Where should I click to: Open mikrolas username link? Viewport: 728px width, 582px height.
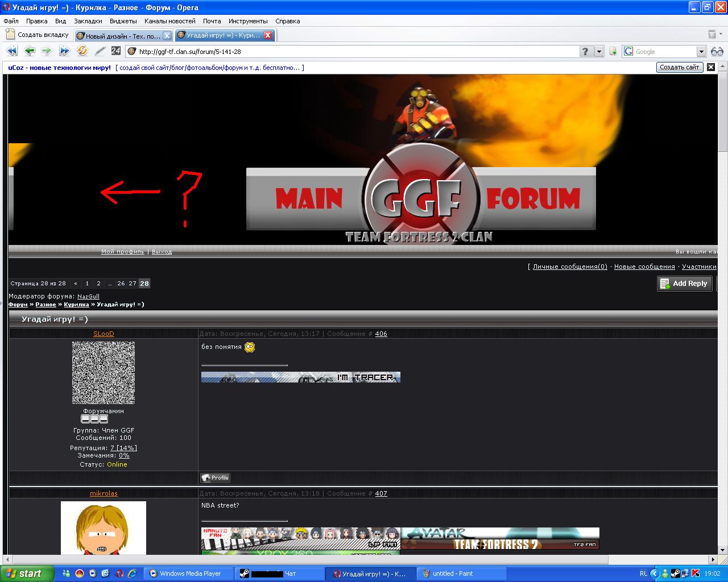click(x=104, y=493)
